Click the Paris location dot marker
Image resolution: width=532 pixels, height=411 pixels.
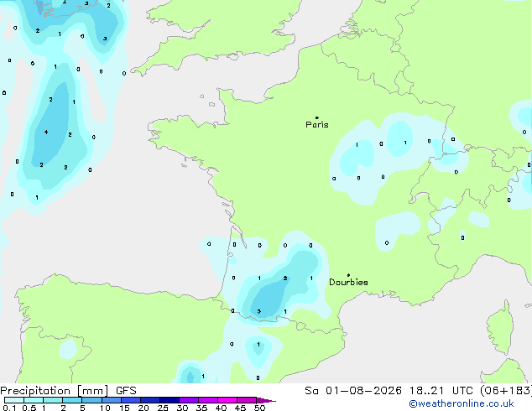tap(317, 117)
